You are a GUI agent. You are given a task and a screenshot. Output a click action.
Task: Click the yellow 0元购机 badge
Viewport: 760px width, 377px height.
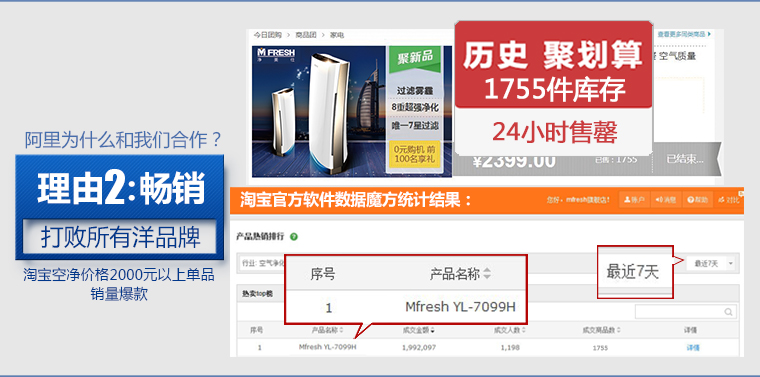(x=415, y=154)
